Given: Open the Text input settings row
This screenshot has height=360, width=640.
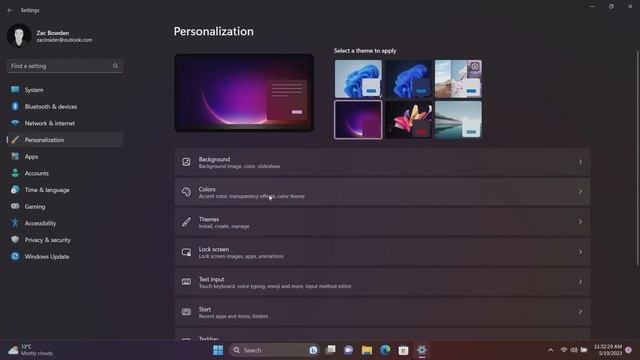Looking at the screenshot, I should (382, 282).
